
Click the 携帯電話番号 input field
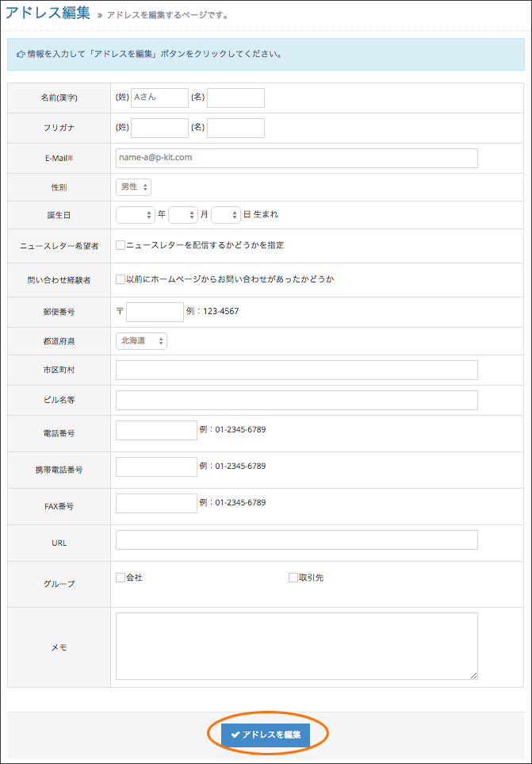(156, 466)
